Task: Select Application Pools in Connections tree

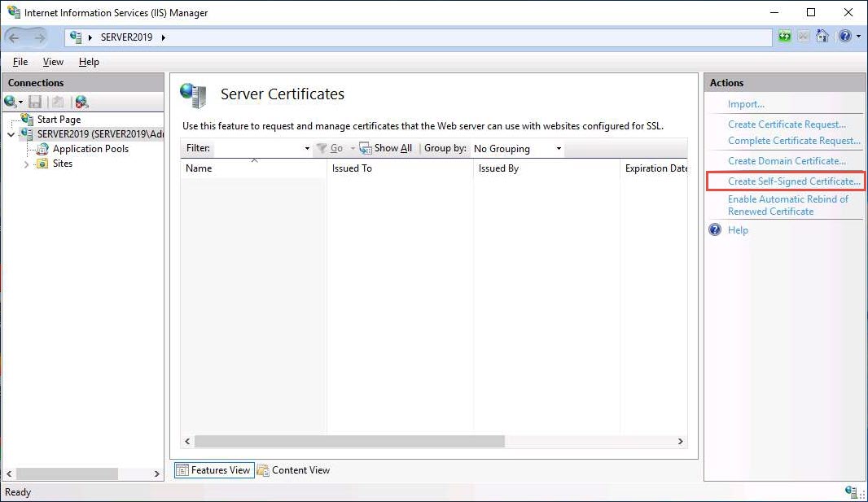Action: [90, 149]
